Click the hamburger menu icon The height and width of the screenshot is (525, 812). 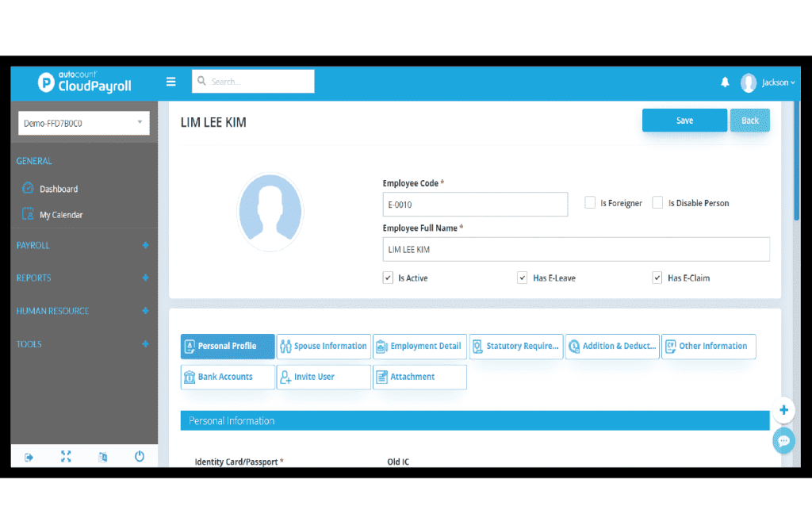coord(170,82)
